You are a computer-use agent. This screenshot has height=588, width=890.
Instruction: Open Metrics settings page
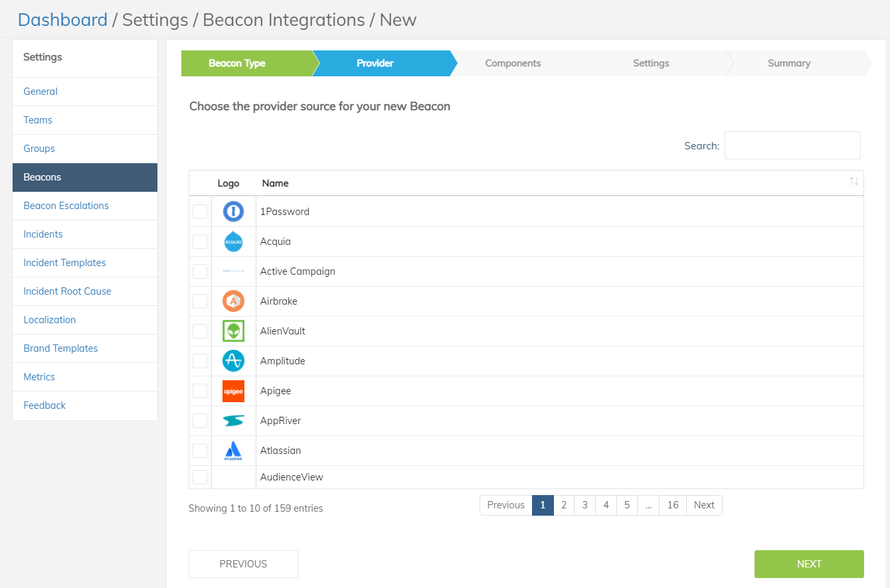point(85,377)
